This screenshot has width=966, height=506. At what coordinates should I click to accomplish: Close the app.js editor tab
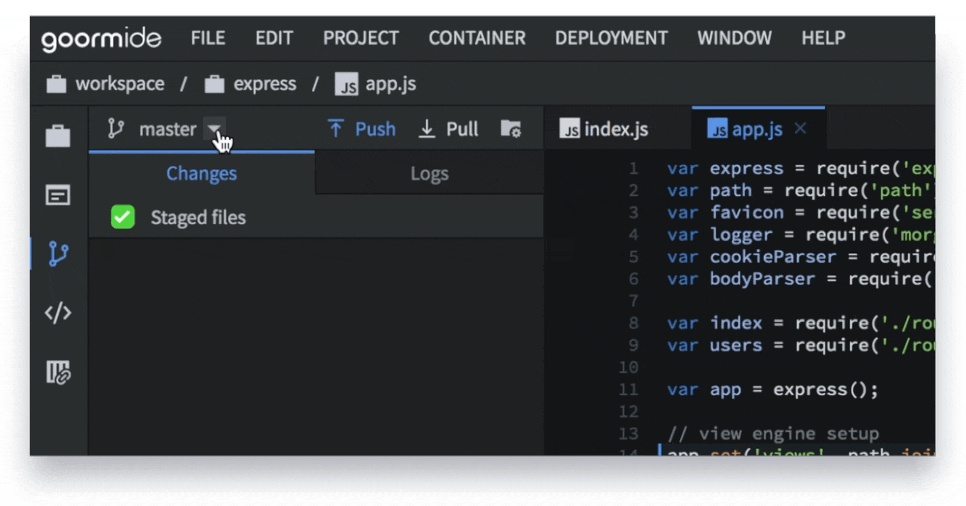(x=800, y=128)
